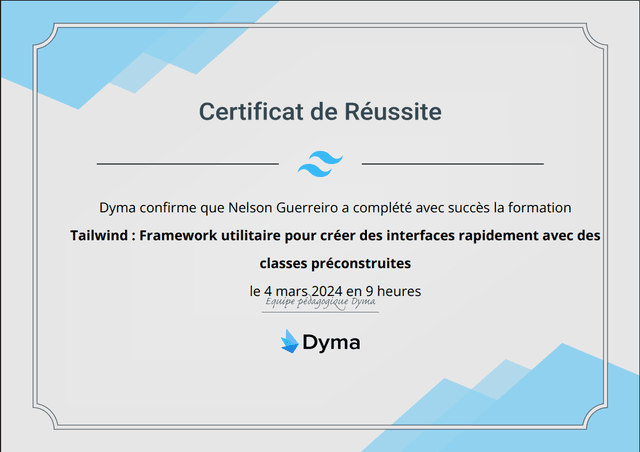
Task: Click the date line 'le 4 mars 2024 en 9 heures'
Action: pyautogui.click(x=335, y=291)
